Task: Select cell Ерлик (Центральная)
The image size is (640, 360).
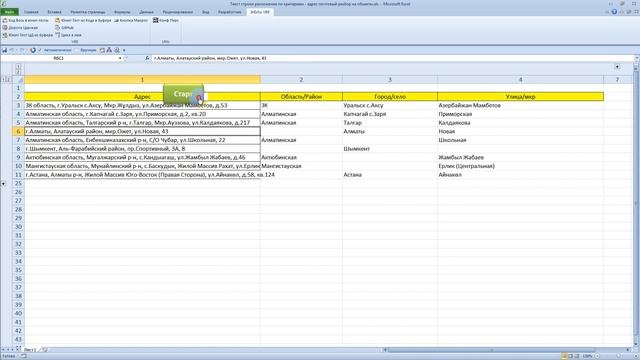Action: pos(520,166)
